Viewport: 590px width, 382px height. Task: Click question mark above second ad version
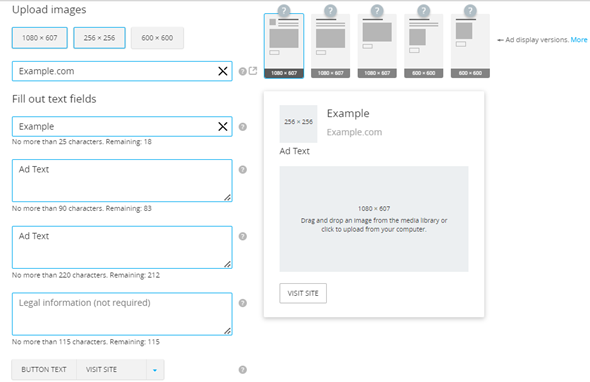pyautogui.click(x=330, y=11)
